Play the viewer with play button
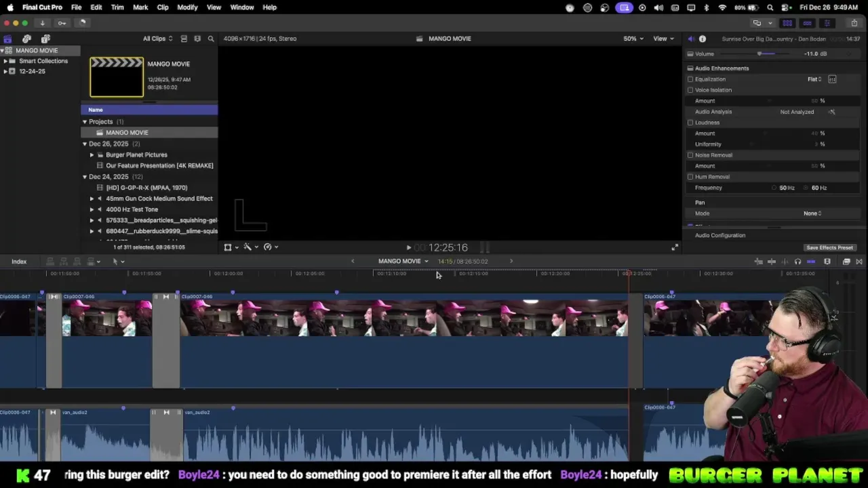 [x=408, y=248]
